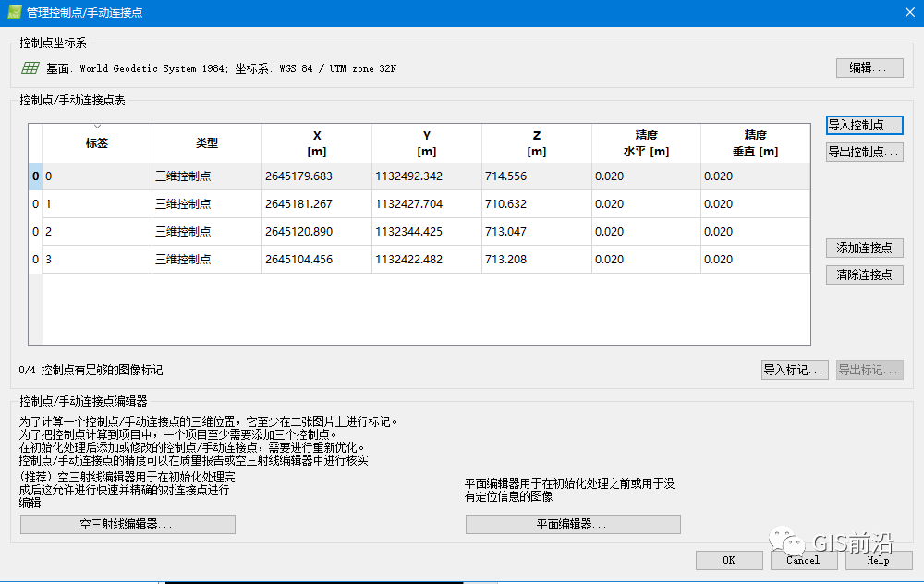Confirm the dialog with OK

[x=729, y=560]
